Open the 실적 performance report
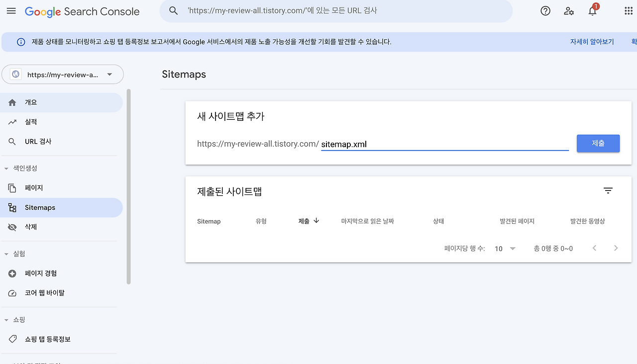This screenshot has width=637, height=364. [30, 121]
